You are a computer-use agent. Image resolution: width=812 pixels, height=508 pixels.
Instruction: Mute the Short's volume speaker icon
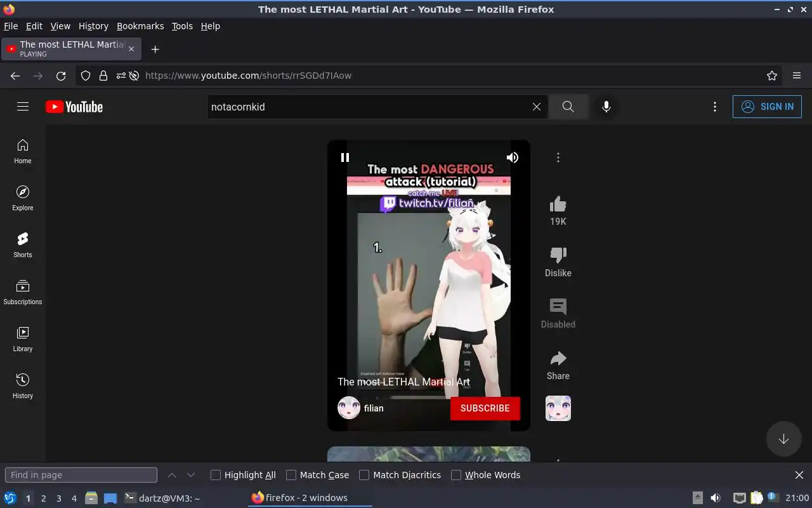(512, 157)
